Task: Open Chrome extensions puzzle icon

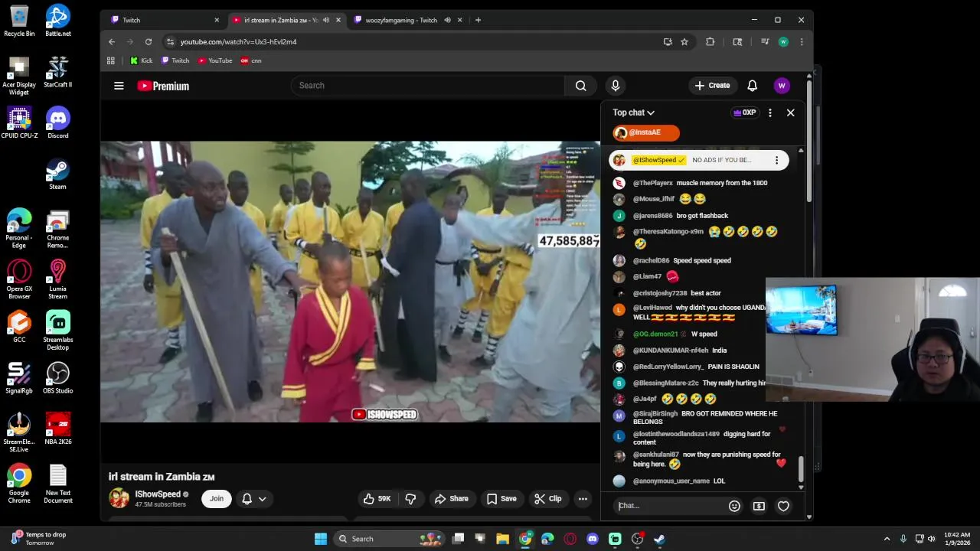Action: [x=710, y=42]
